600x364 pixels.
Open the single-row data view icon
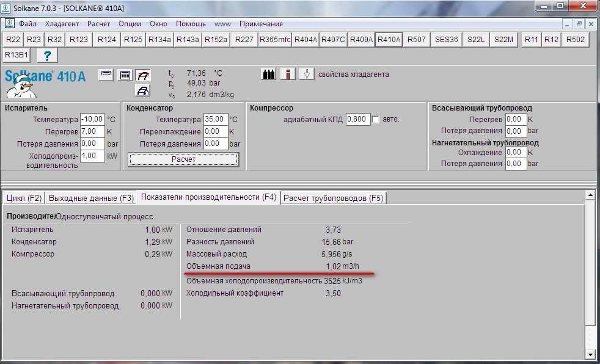pos(106,75)
